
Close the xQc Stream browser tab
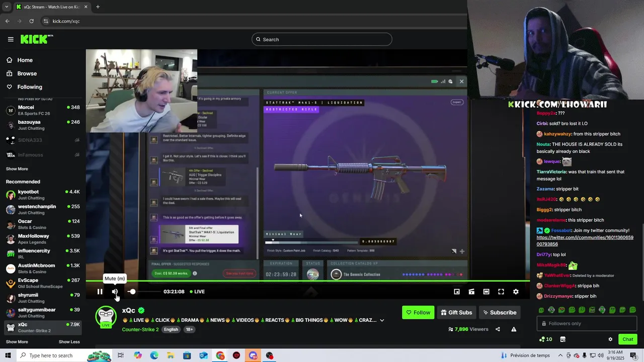(86, 7)
